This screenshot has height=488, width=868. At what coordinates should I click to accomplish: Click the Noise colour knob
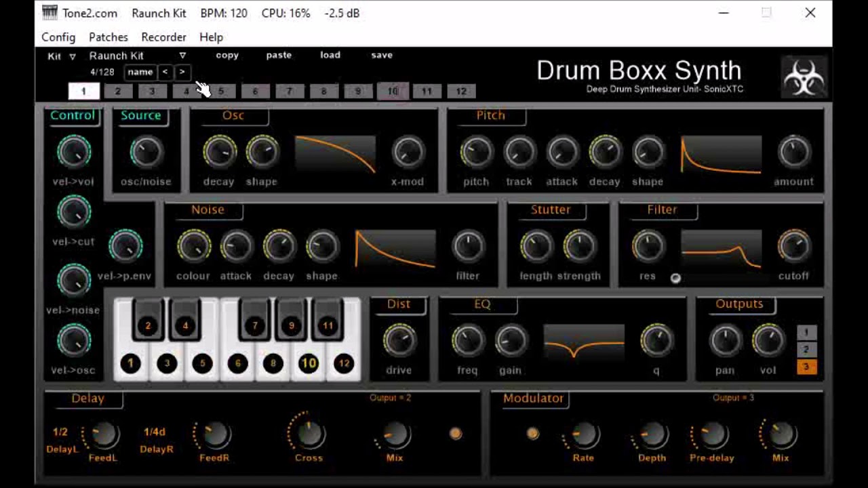coord(193,246)
